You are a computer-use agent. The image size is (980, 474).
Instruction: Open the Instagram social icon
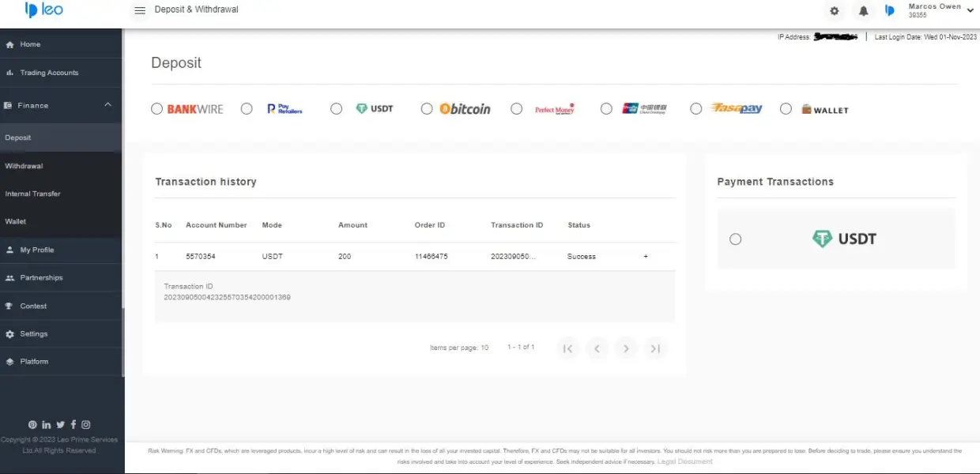(x=86, y=425)
